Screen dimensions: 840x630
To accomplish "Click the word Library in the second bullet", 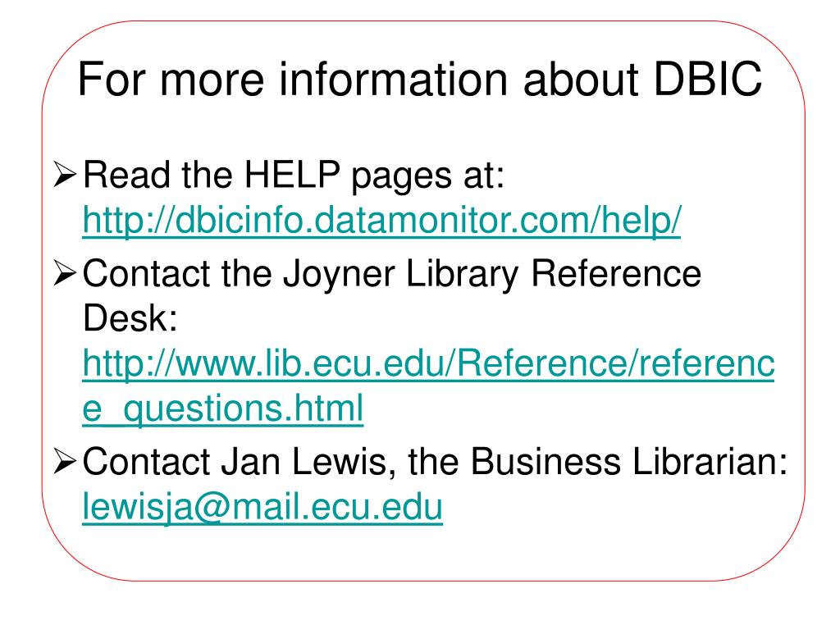I will coord(462,275).
